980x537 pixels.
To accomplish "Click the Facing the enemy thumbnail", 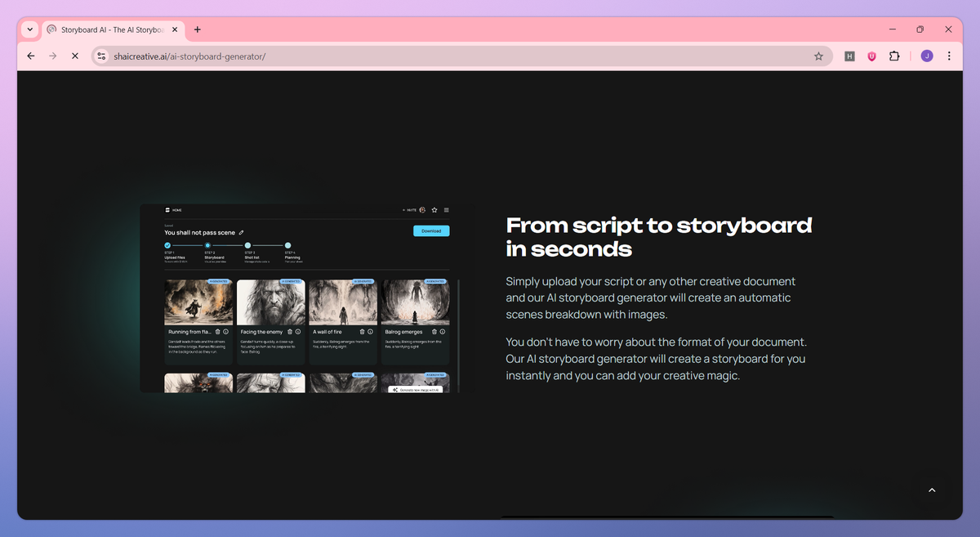I will click(x=271, y=302).
